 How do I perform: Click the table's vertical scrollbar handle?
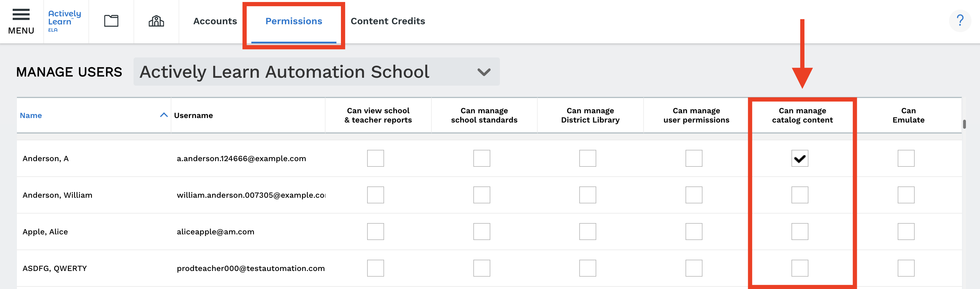coord(965,124)
